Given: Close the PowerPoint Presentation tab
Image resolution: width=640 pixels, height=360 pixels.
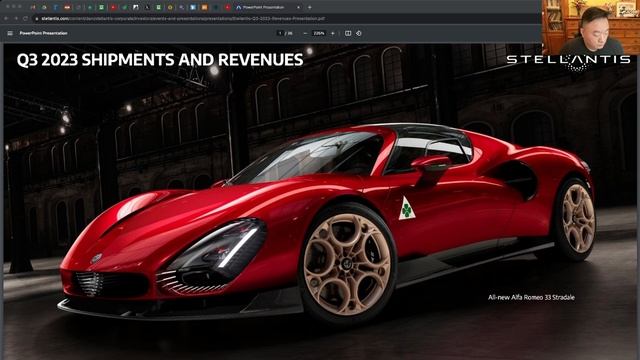Looking at the screenshot, I should (x=298, y=7).
